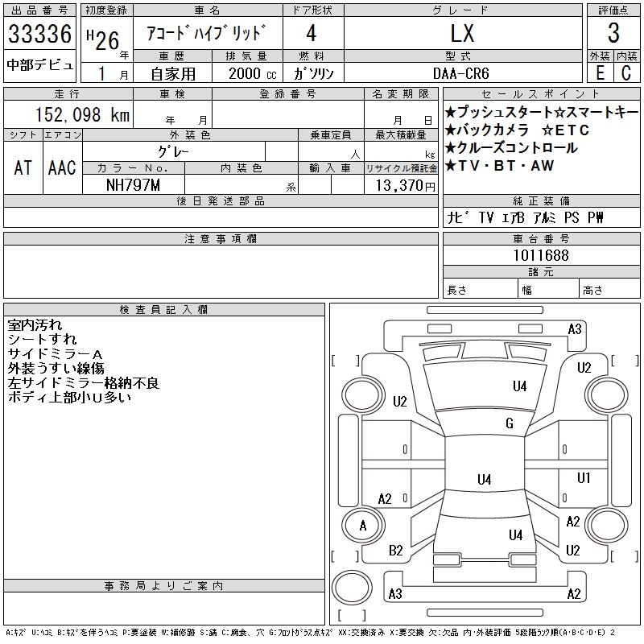Click the car name アコードハイブリッド
The image size is (644, 644).
(x=206, y=33)
